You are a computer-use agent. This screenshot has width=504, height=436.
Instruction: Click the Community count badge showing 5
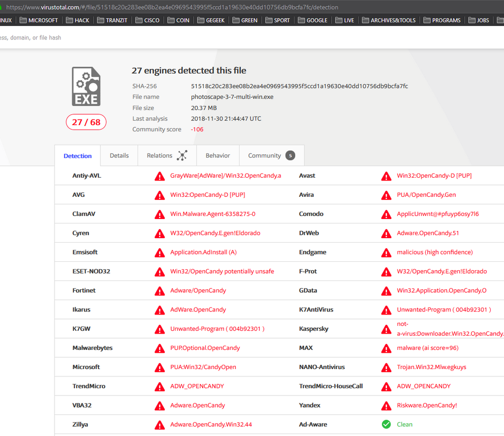[x=290, y=156]
